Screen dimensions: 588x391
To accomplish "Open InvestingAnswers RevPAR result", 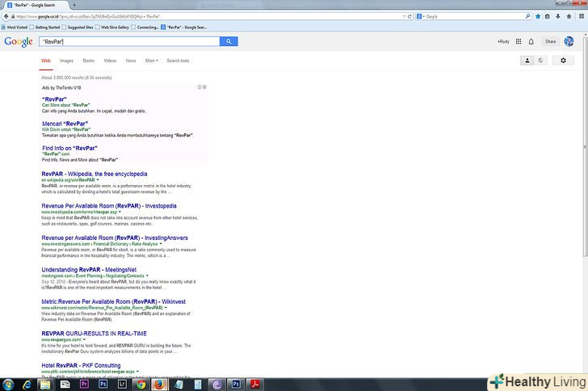I will pyautogui.click(x=115, y=238).
